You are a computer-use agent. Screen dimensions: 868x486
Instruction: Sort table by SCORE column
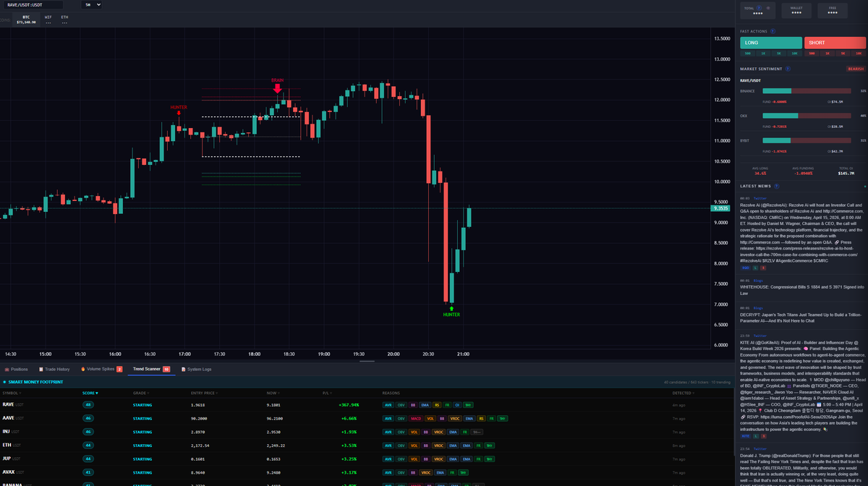[x=90, y=393]
